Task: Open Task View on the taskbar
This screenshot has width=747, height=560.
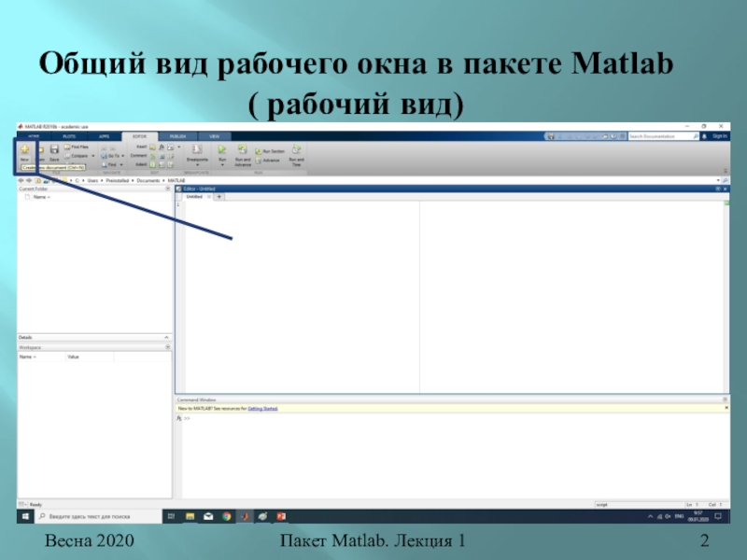Action: (x=171, y=516)
